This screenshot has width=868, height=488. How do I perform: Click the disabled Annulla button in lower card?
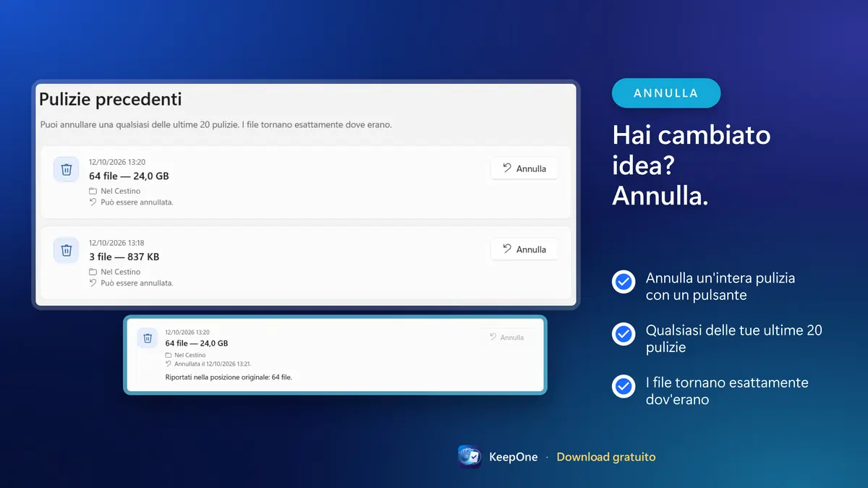(506, 338)
